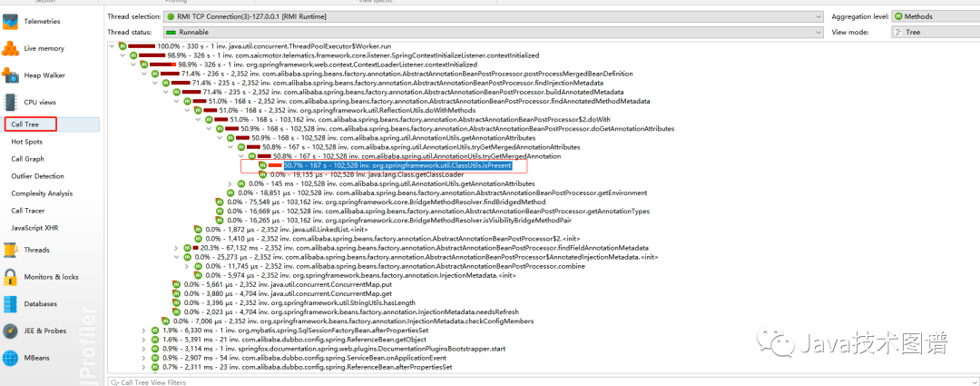The width and height of the screenshot is (980, 386).
Task: Select the InjectionMetadata.checkConfigMembers row
Action: click(352, 321)
